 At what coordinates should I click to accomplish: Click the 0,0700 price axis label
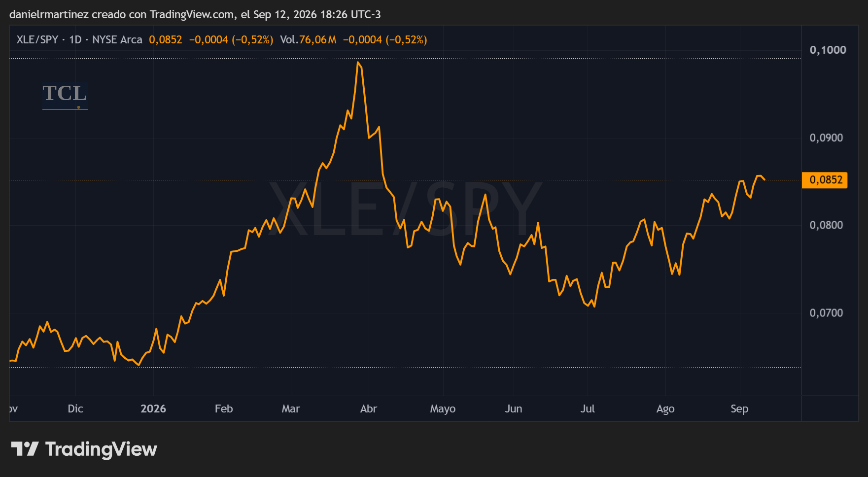826,313
